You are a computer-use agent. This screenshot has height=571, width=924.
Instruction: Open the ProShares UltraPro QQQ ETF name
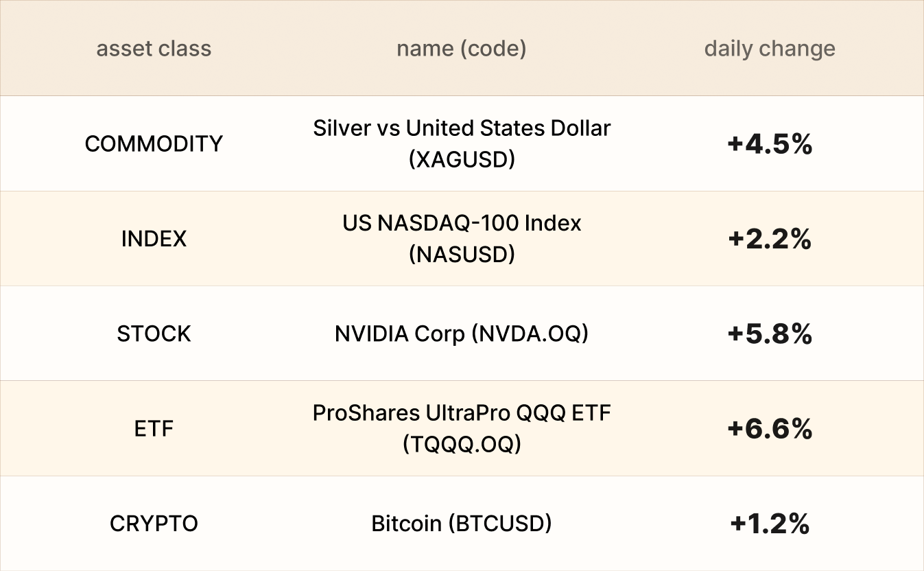click(x=462, y=413)
